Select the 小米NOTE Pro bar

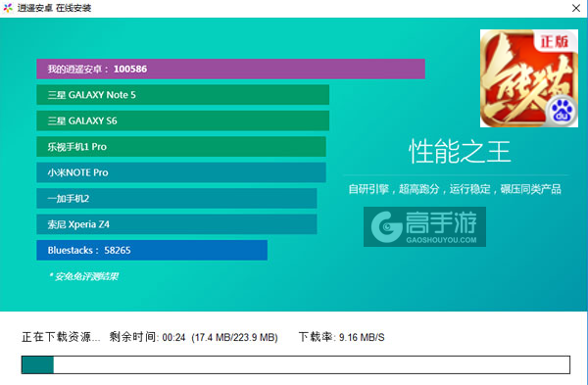coord(181,172)
